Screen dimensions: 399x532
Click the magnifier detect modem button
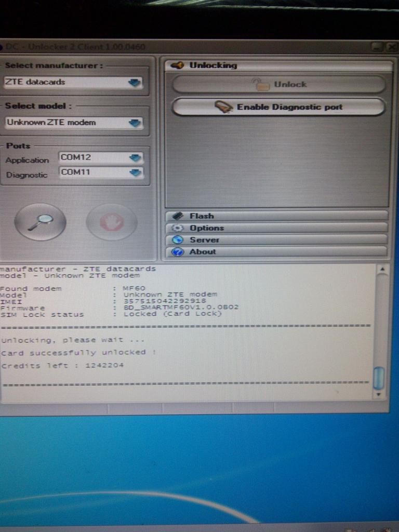[40, 222]
